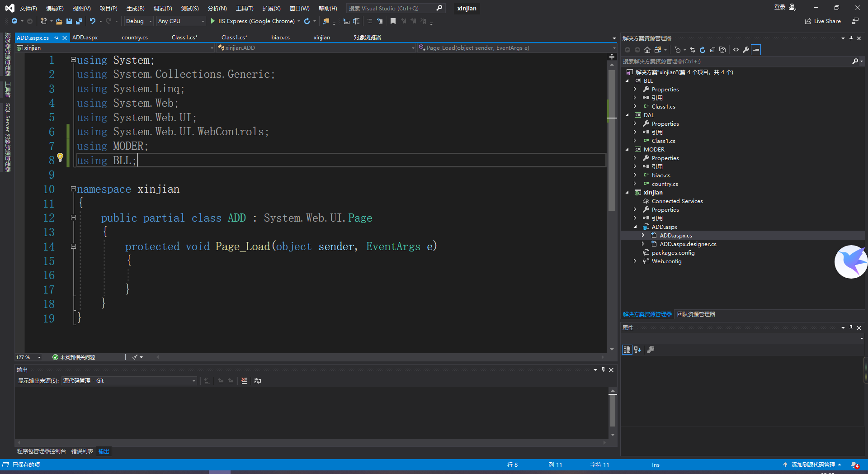Image resolution: width=868 pixels, height=474 pixels.
Task: Refresh the Solution Explorer
Action: pos(703,50)
